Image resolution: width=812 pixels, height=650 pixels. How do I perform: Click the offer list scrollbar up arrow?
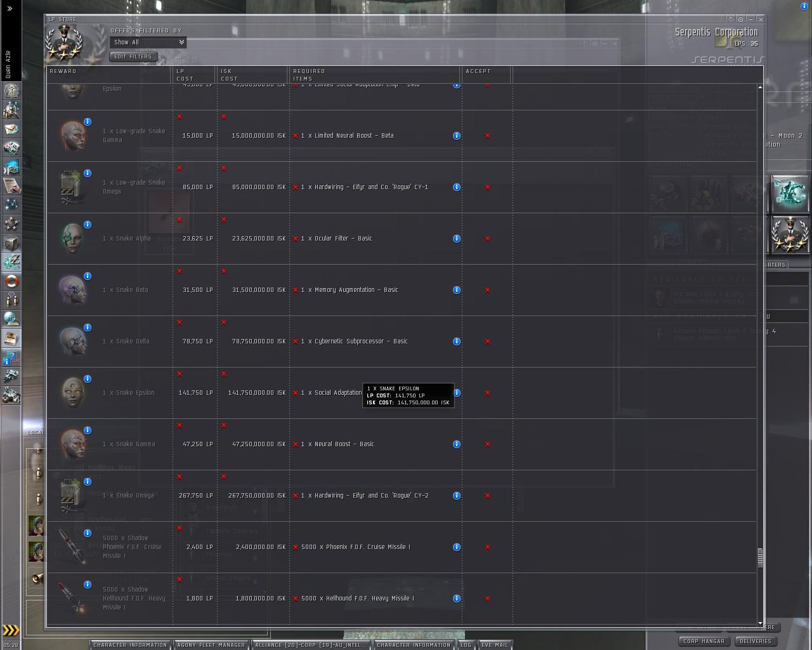click(x=760, y=87)
